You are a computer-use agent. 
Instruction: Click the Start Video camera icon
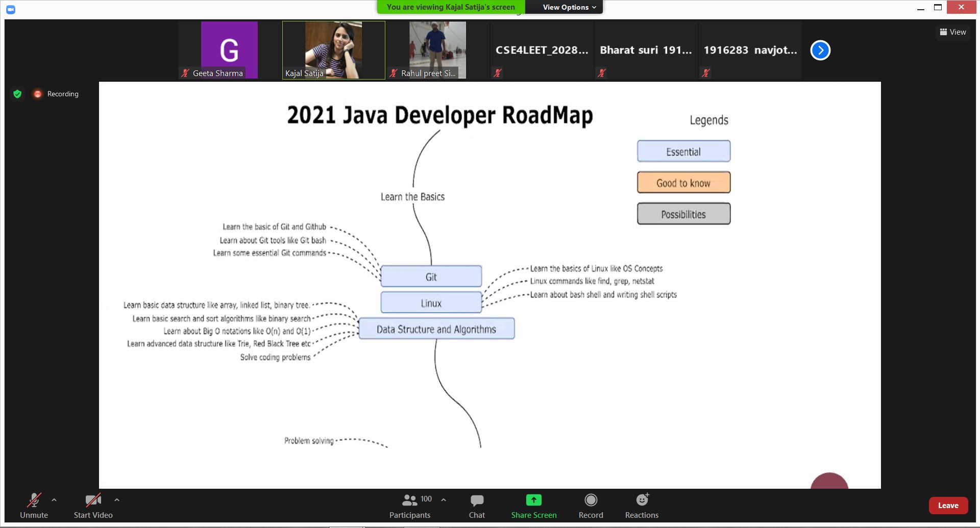pos(93,500)
